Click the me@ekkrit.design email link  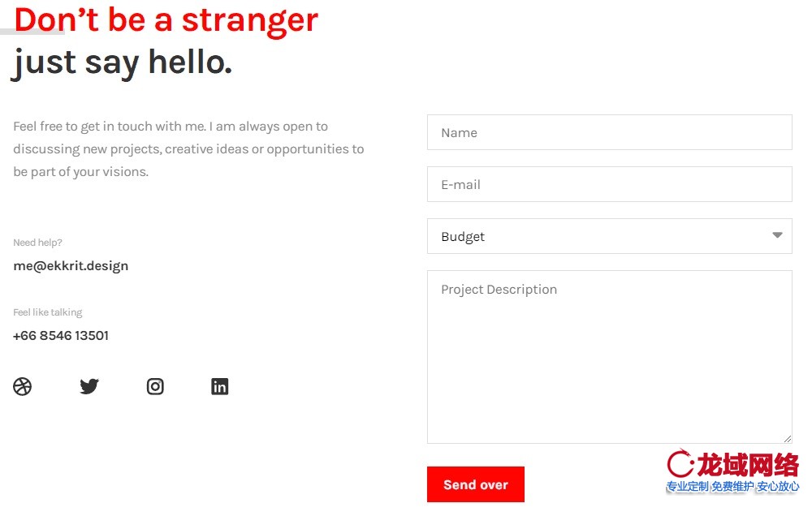pos(71,265)
